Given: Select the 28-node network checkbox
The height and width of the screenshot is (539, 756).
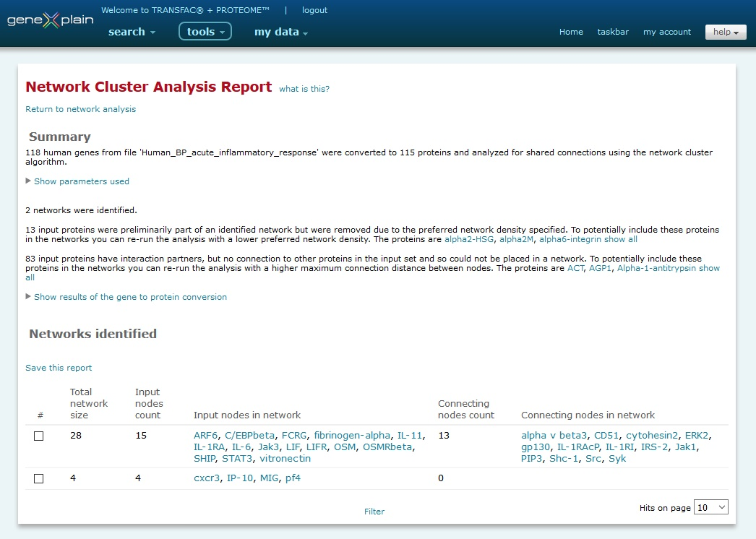Looking at the screenshot, I should tap(38, 436).
